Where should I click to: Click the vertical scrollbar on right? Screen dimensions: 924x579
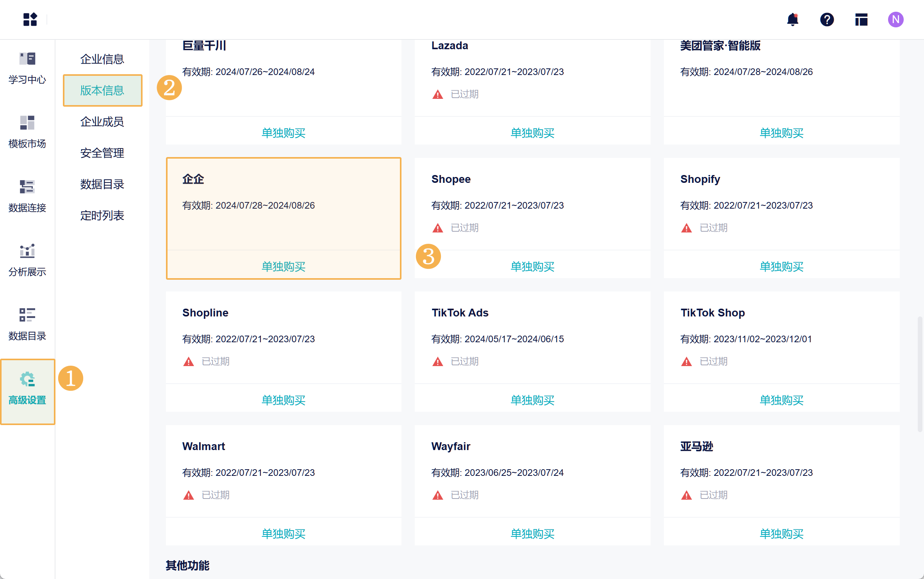coord(920,373)
